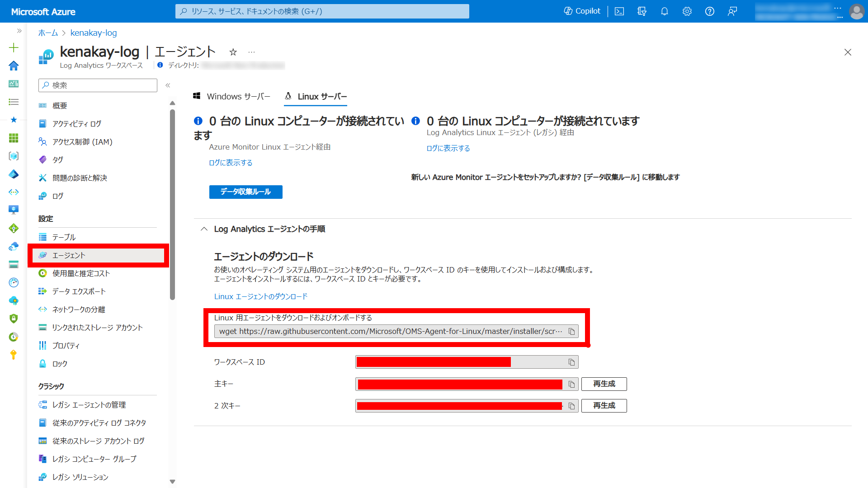Click ログに表示する under legacy agent
The height and width of the screenshot is (488, 868).
point(448,148)
